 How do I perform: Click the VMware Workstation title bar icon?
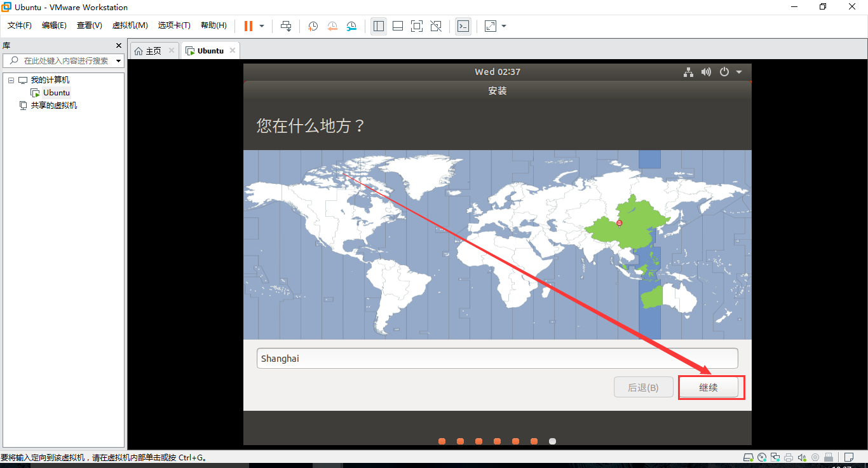(x=6, y=7)
